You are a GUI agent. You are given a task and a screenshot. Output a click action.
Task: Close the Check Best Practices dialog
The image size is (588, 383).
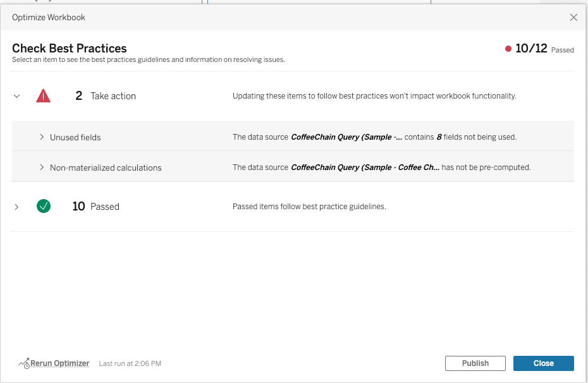point(543,363)
